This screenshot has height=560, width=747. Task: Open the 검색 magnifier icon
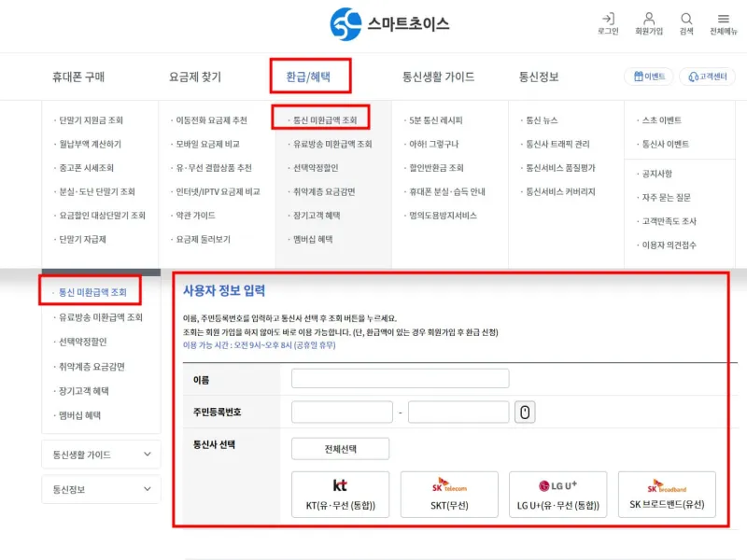click(x=686, y=19)
